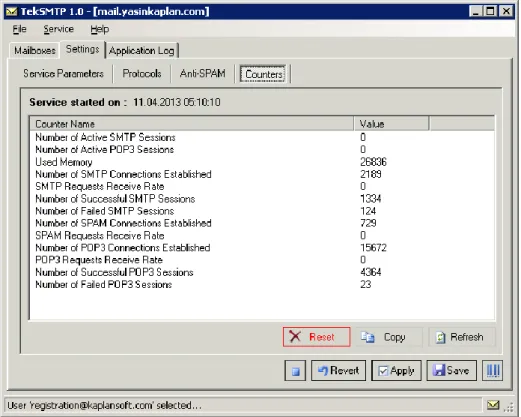Viewport: 521px width, 417px height.
Task: Click the Apply button
Action: tap(396, 370)
